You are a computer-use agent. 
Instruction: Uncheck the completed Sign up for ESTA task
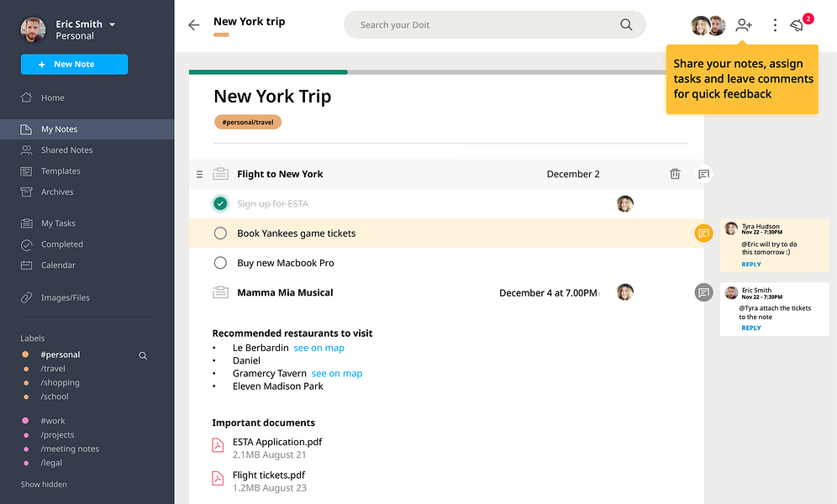(x=220, y=203)
